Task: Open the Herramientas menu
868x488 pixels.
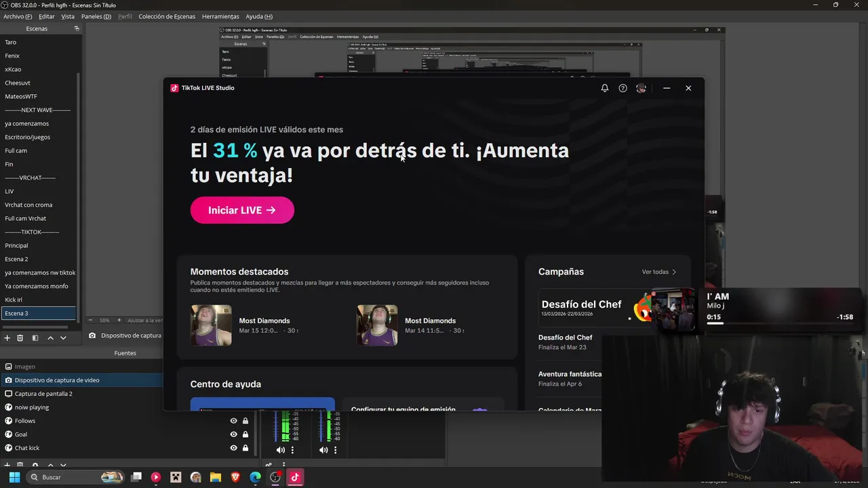Action: coord(220,16)
